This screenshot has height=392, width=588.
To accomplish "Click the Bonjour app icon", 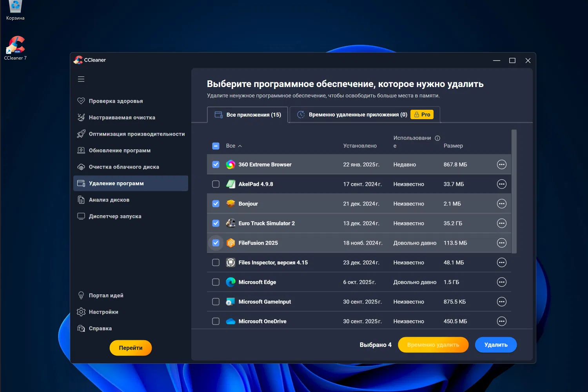I will point(231,204).
